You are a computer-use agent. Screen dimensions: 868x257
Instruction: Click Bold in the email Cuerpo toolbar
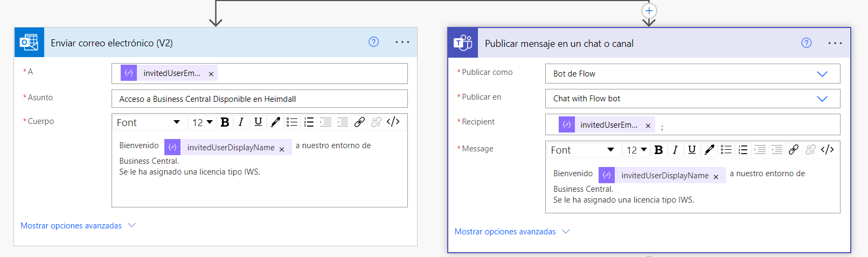point(225,122)
